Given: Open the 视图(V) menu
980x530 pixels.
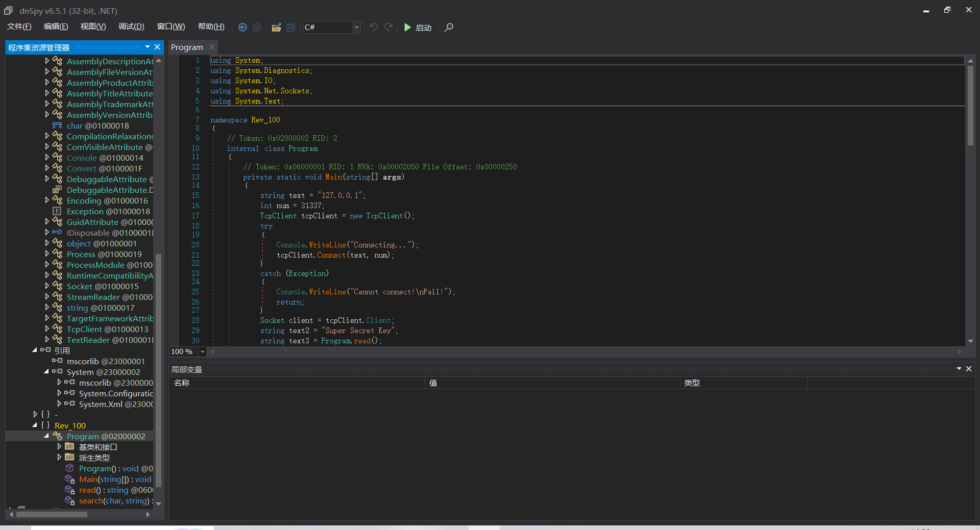Looking at the screenshot, I should point(93,27).
